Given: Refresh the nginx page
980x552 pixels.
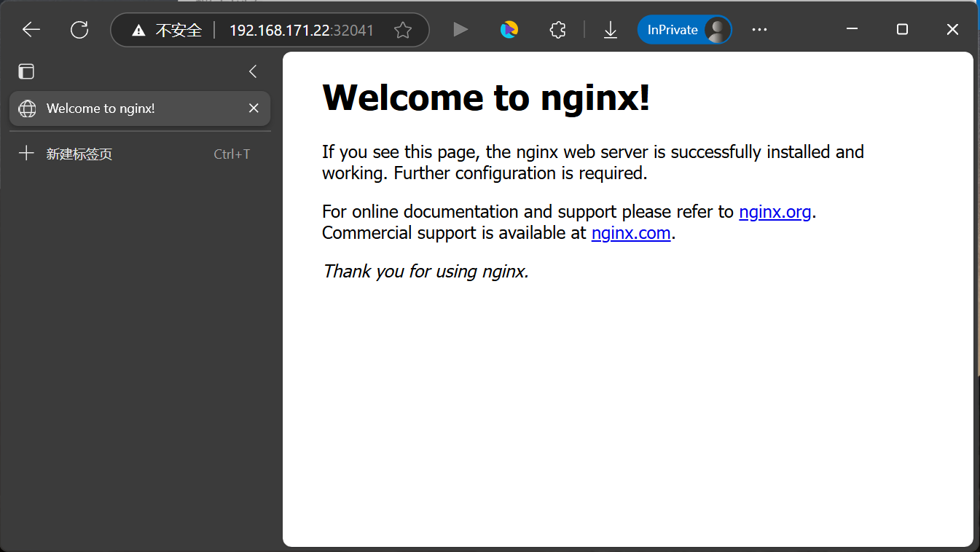Looking at the screenshot, I should (x=79, y=30).
